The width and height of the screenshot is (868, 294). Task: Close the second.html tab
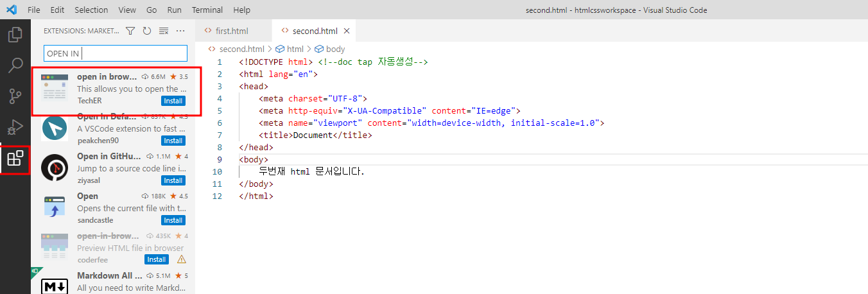pos(347,31)
